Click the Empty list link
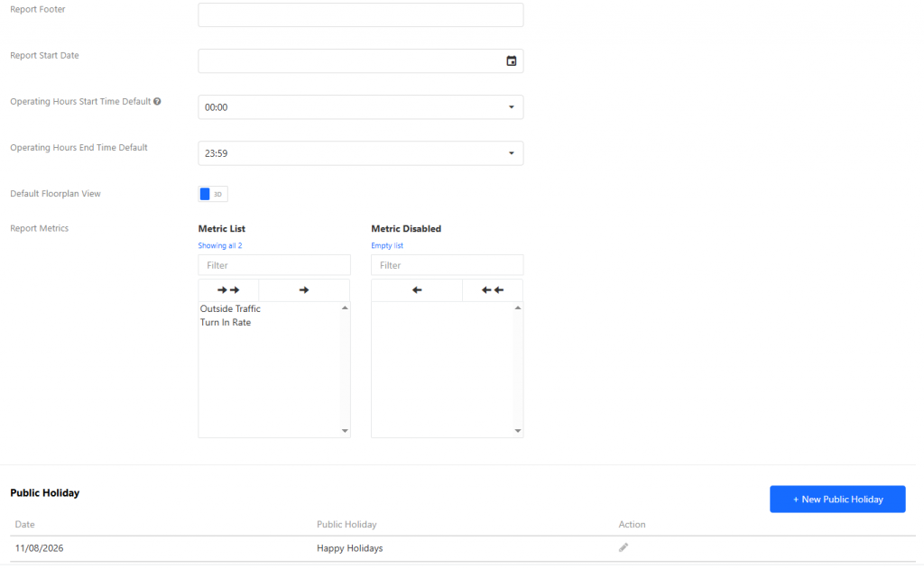 387,245
